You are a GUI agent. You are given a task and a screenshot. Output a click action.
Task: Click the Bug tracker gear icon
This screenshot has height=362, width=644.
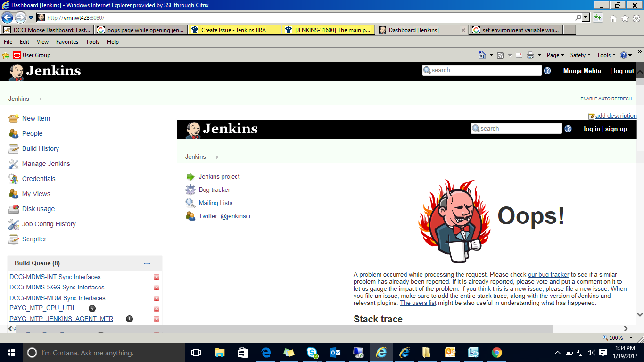[190, 189]
